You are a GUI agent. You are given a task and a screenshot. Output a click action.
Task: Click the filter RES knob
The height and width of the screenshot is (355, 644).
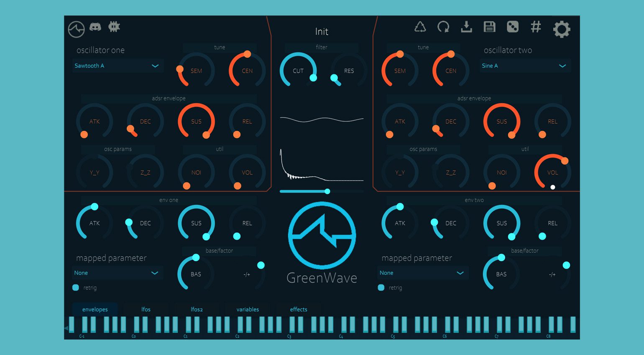coord(349,71)
